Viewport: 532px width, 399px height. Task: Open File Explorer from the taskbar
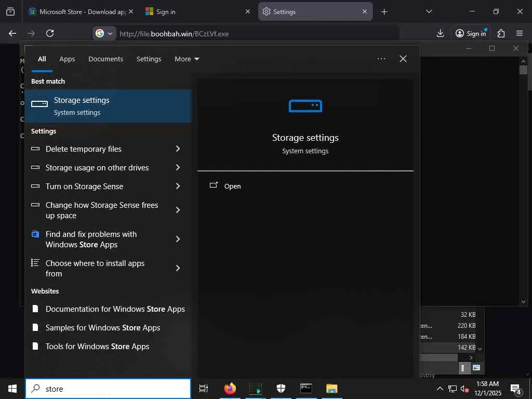point(331,389)
